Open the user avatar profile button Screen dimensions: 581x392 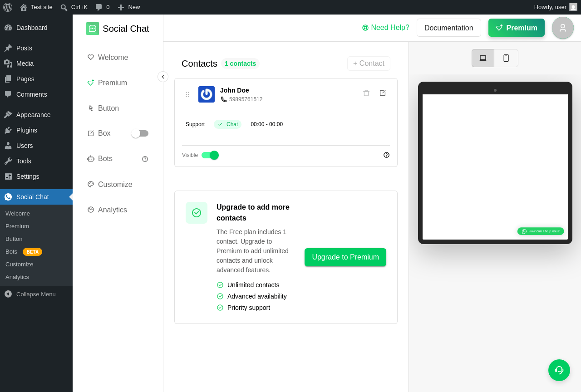pos(563,28)
